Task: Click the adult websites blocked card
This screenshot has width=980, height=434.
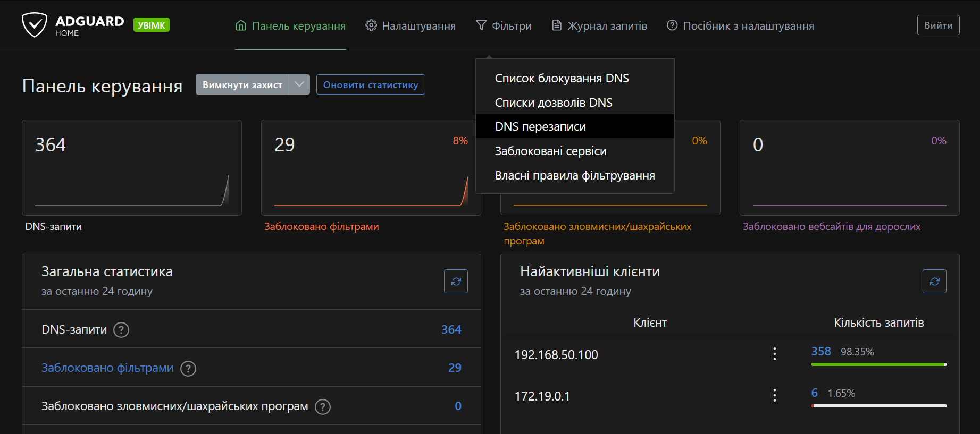Action: 850,167
